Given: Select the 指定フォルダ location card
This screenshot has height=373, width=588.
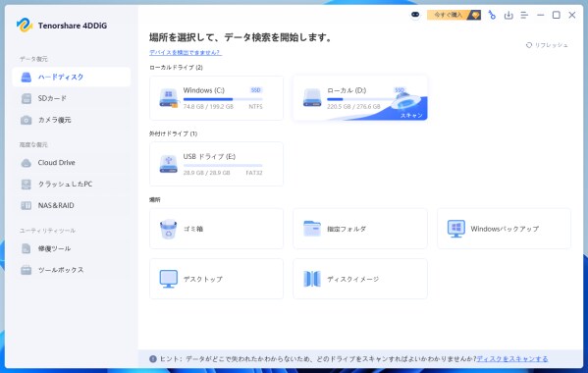Looking at the screenshot, I should pyautogui.click(x=360, y=229).
